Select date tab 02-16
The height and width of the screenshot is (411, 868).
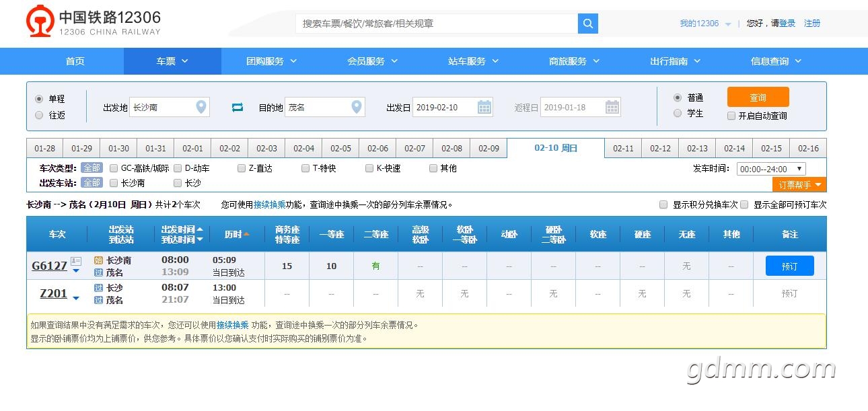click(808, 149)
